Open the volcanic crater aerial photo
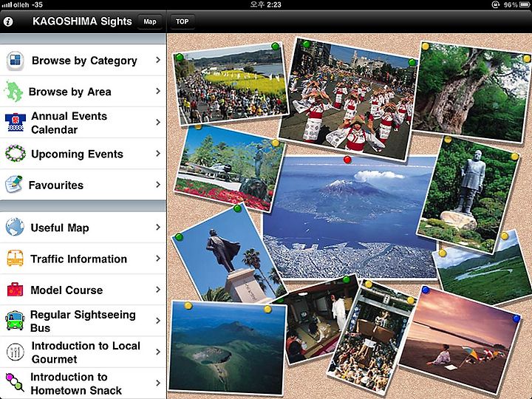This screenshot has height=399, width=532. (x=227, y=348)
